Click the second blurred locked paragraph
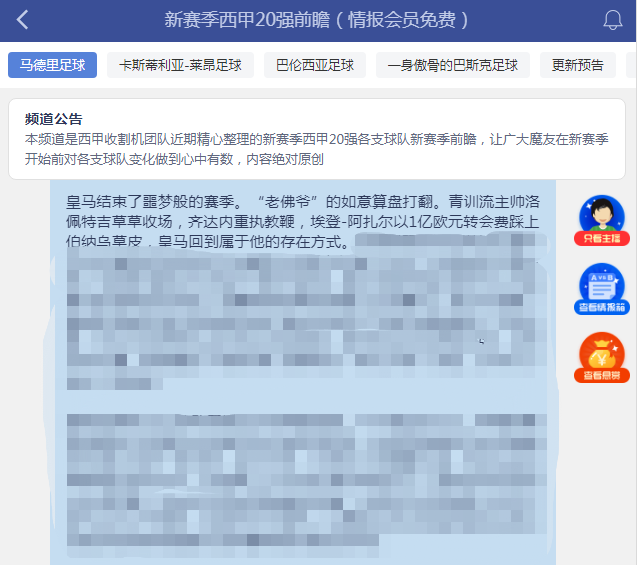This screenshot has height=565, width=637. tap(300, 480)
